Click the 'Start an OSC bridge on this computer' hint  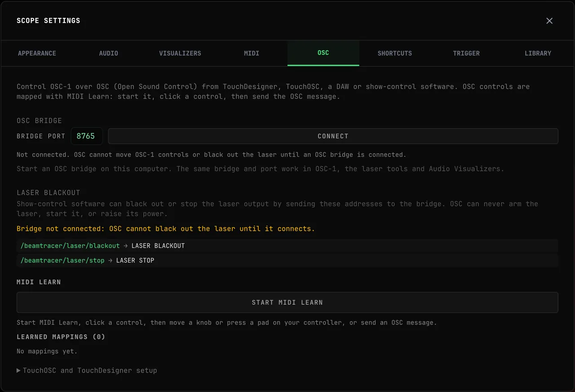pos(260,169)
